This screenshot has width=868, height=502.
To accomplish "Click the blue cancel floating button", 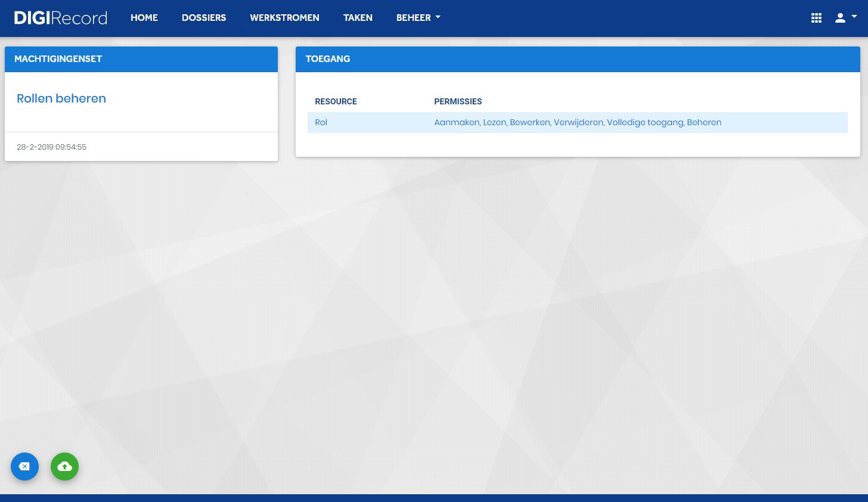I will pyautogui.click(x=24, y=466).
